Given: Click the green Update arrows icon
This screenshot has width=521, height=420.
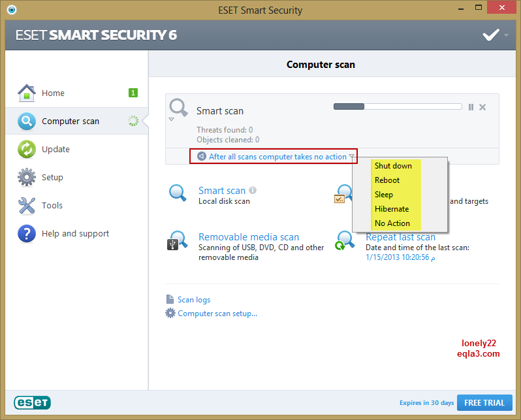Looking at the screenshot, I should (x=27, y=150).
